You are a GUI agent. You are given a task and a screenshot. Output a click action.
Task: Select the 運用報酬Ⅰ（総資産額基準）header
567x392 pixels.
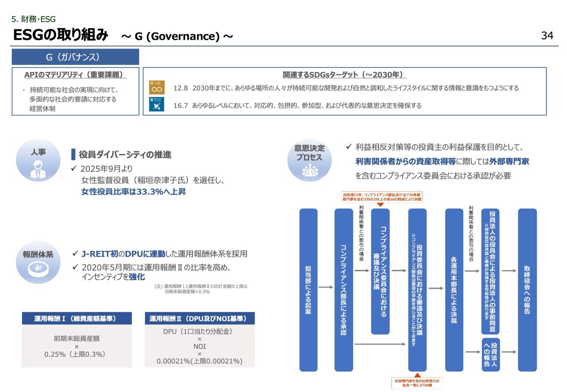77,318
